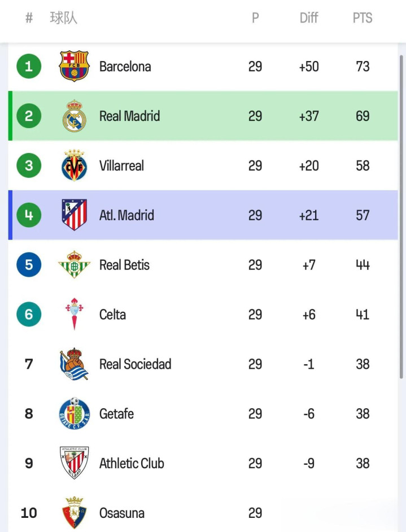
Task: Click the Athletic Club team name
Action: click(132, 464)
